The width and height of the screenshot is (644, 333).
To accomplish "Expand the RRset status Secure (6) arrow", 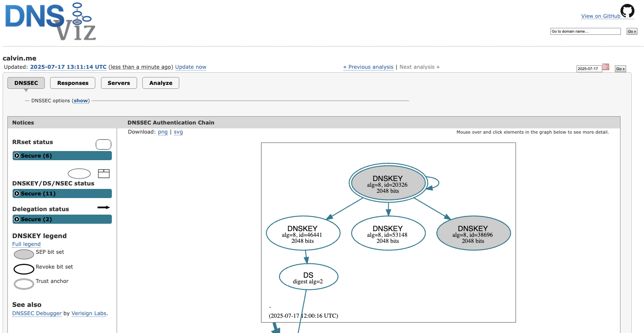I will point(17,156).
